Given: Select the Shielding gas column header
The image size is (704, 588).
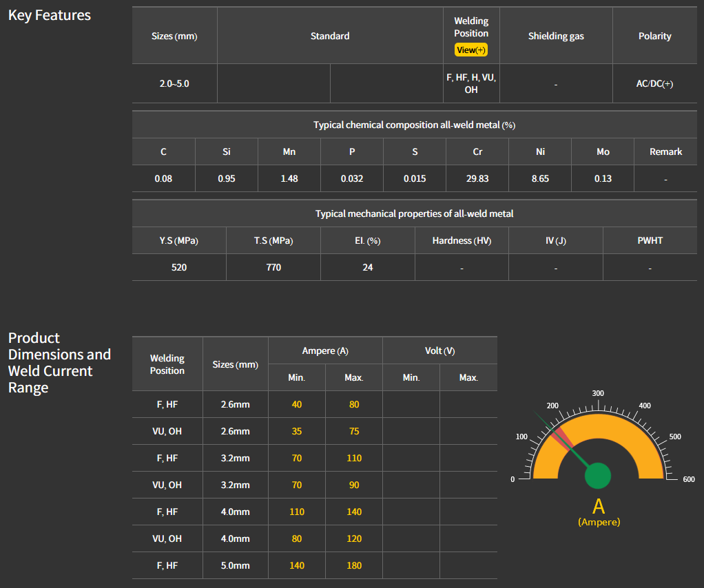Looking at the screenshot, I should click(x=556, y=36).
